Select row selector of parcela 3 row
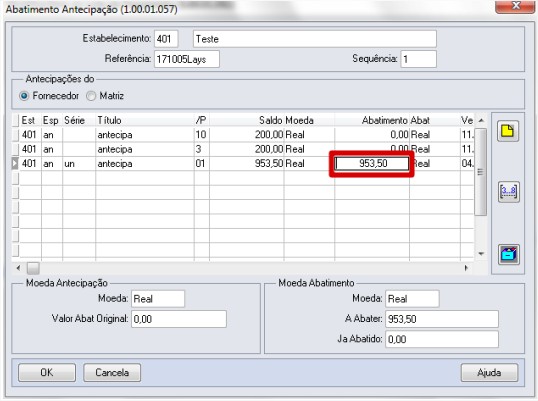The height and width of the screenshot is (401, 538). tap(15, 149)
